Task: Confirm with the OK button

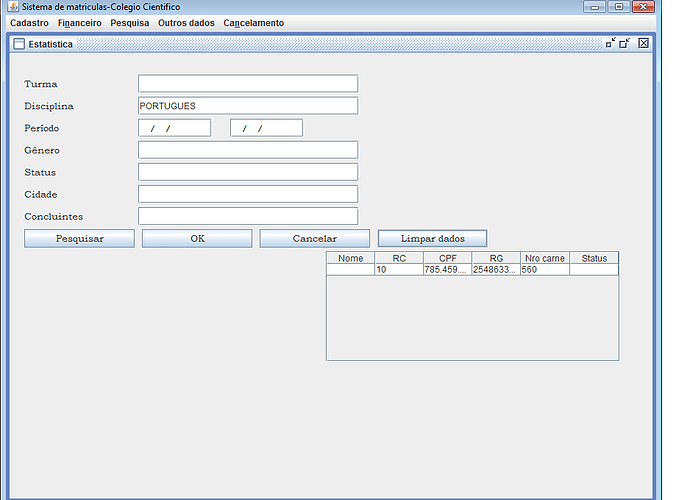Action: pyautogui.click(x=197, y=239)
